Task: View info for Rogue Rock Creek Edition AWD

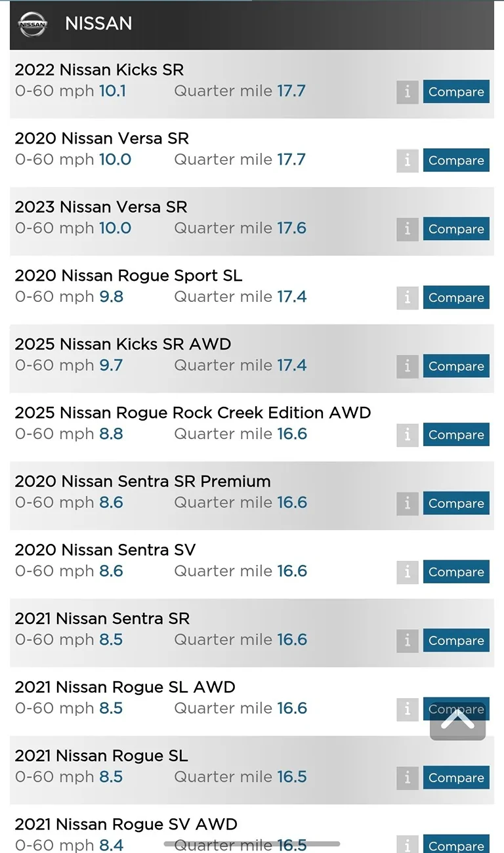Action: pyautogui.click(x=407, y=435)
